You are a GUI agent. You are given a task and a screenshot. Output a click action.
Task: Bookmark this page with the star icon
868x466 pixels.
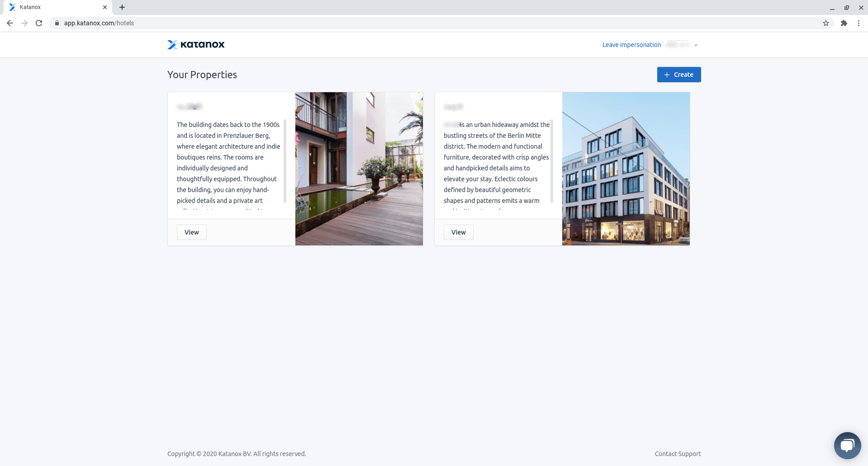pyautogui.click(x=825, y=23)
